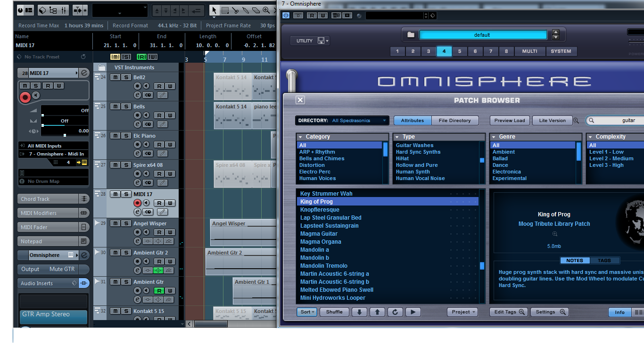Viewport: 644px width, 362px height.
Task: Toggle record enable on MIDI 17 track row
Action: click(x=137, y=203)
